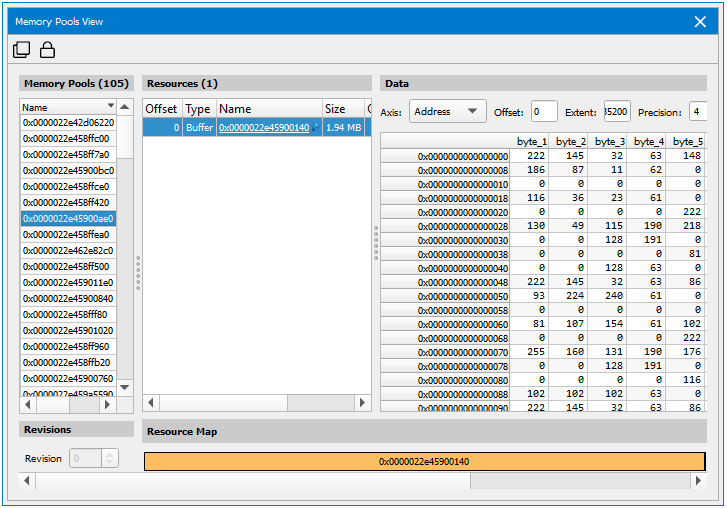Click the Precision input field
Viewport: 727px width, 508px height.
(x=698, y=112)
